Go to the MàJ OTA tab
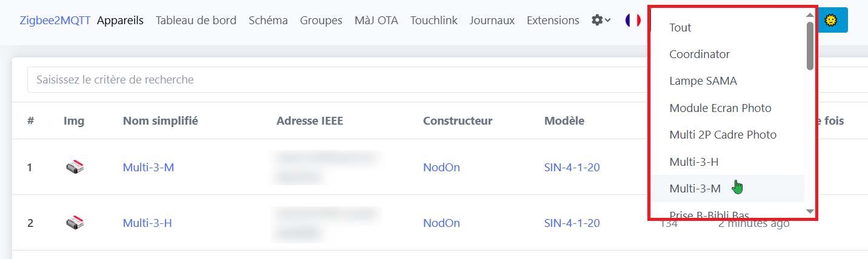This screenshot has width=868, height=259. point(376,21)
